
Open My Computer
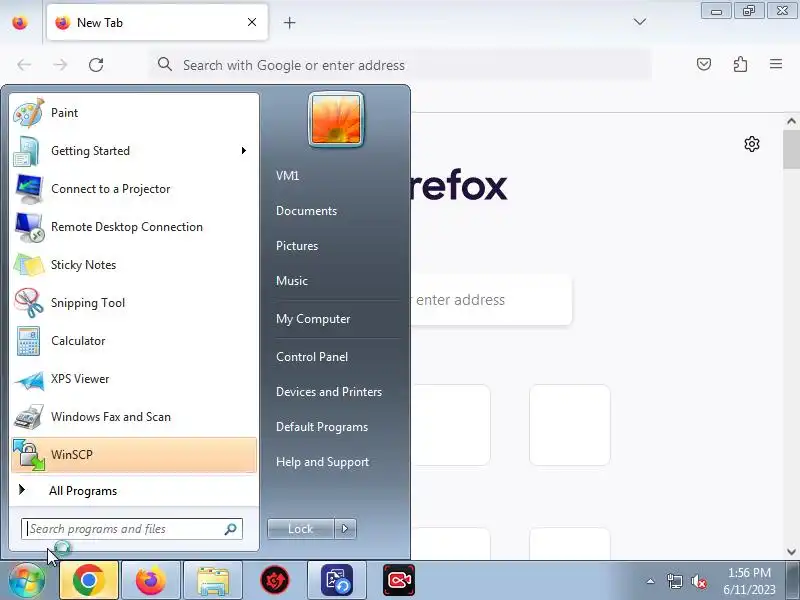point(313,319)
